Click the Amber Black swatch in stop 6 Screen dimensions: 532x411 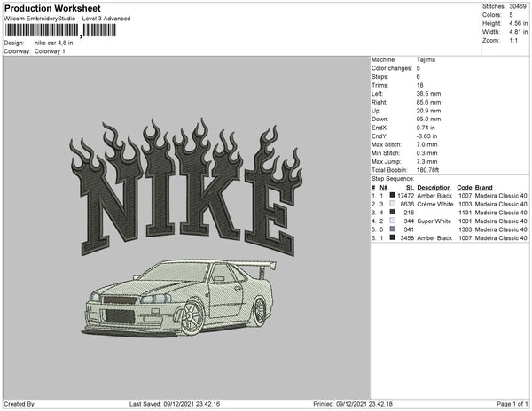pos(393,237)
